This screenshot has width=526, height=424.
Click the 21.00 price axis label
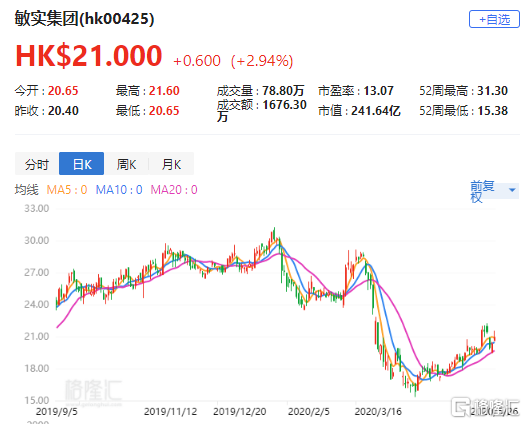click(x=37, y=336)
